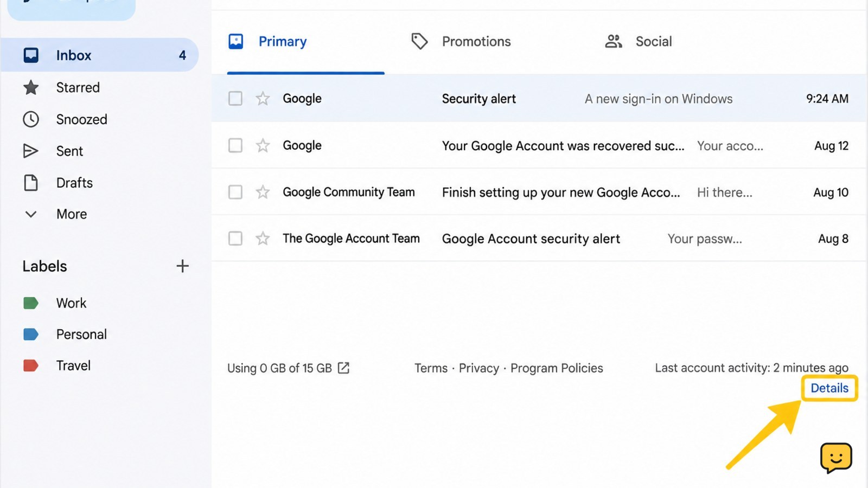Image resolution: width=868 pixels, height=488 pixels.
Task: Open Google Account security alert email
Action: (539, 239)
